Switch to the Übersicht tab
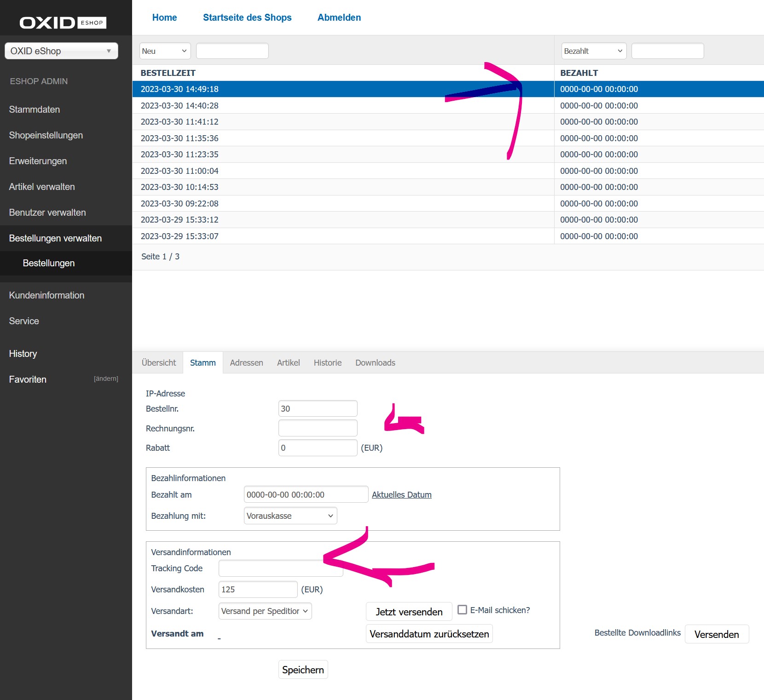Image resolution: width=764 pixels, height=700 pixels. click(x=159, y=363)
